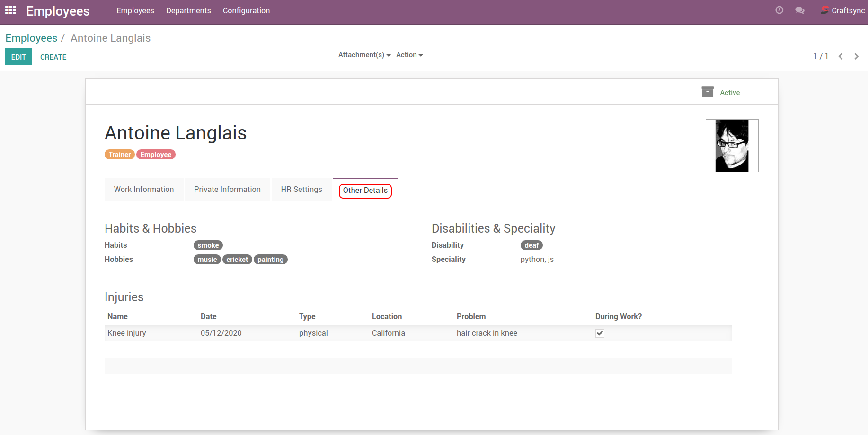Open the Action dropdown menu
This screenshot has height=435, width=868.
[x=409, y=55]
